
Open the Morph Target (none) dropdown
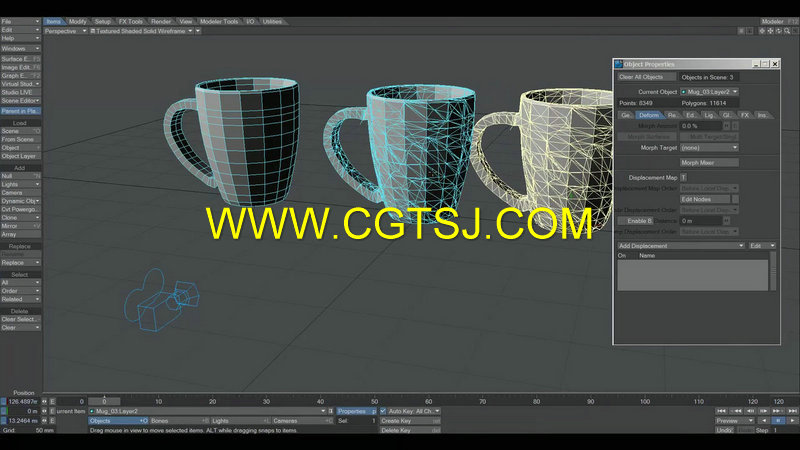pyautogui.click(x=709, y=147)
